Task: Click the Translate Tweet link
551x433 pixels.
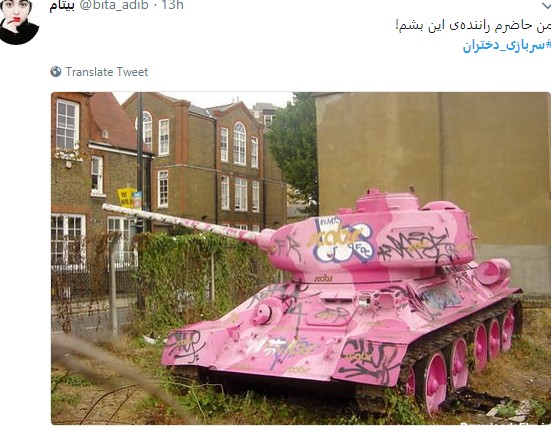Action: [x=107, y=72]
